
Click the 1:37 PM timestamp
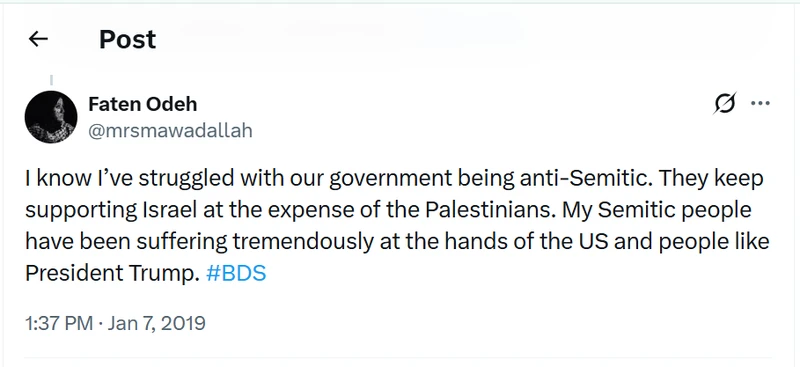point(59,323)
